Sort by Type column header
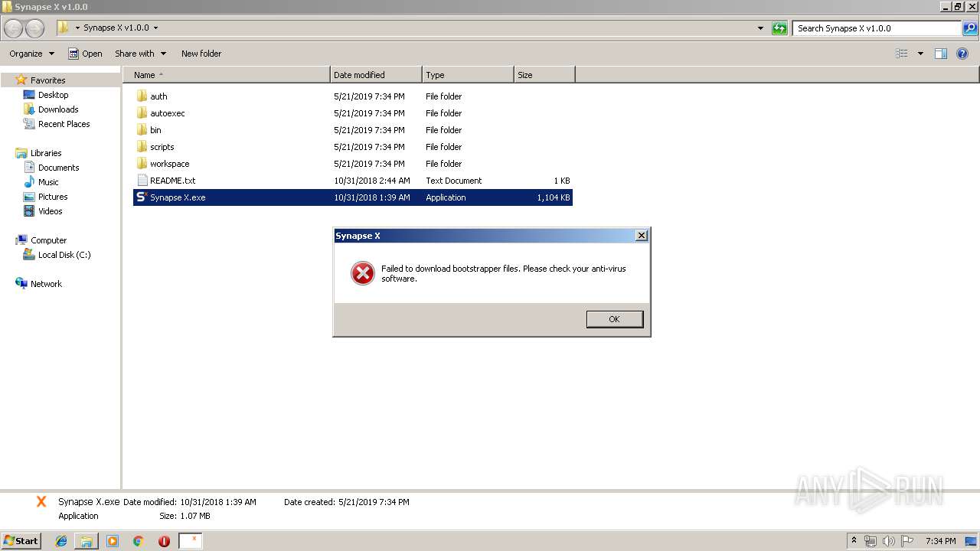The height and width of the screenshot is (551, 980). (x=468, y=75)
